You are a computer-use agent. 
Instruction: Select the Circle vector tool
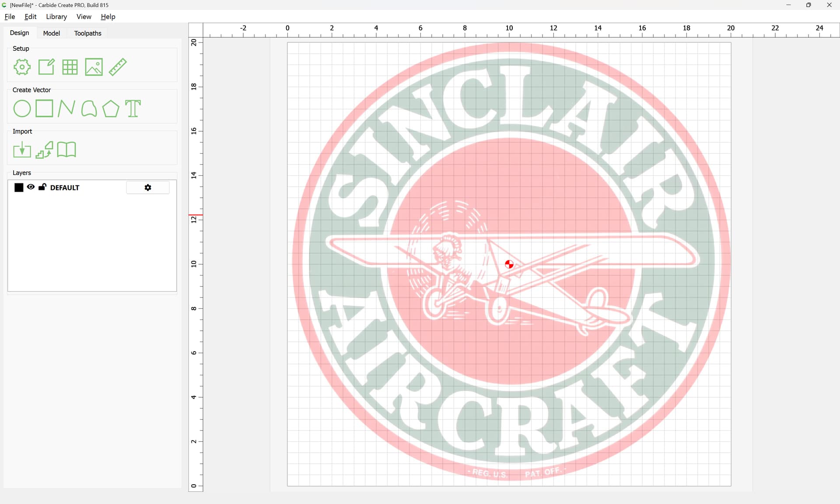point(22,108)
